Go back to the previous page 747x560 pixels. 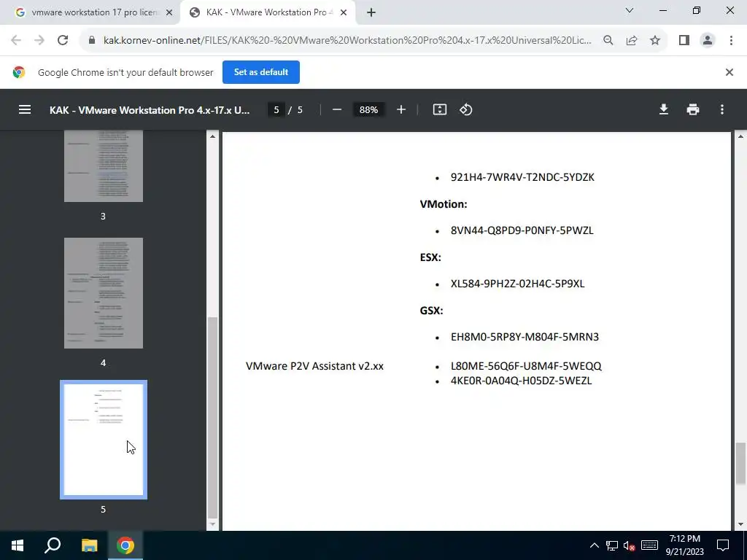(16, 41)
